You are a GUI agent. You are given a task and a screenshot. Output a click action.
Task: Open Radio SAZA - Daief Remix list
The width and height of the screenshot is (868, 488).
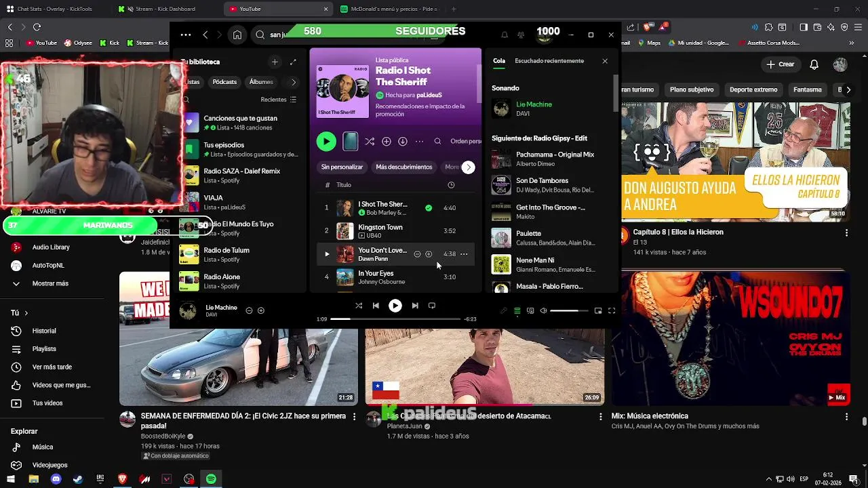click(x=241, y=176)
